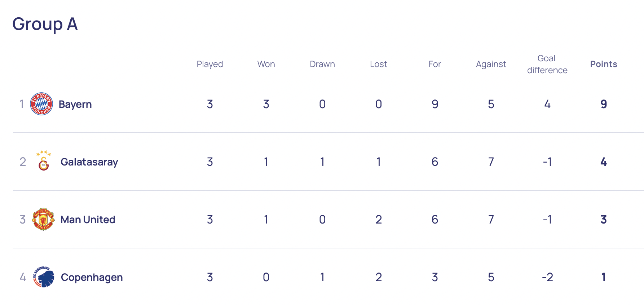
Task: Click the Galatasaray club logo
Action: (x=44, y=161)
